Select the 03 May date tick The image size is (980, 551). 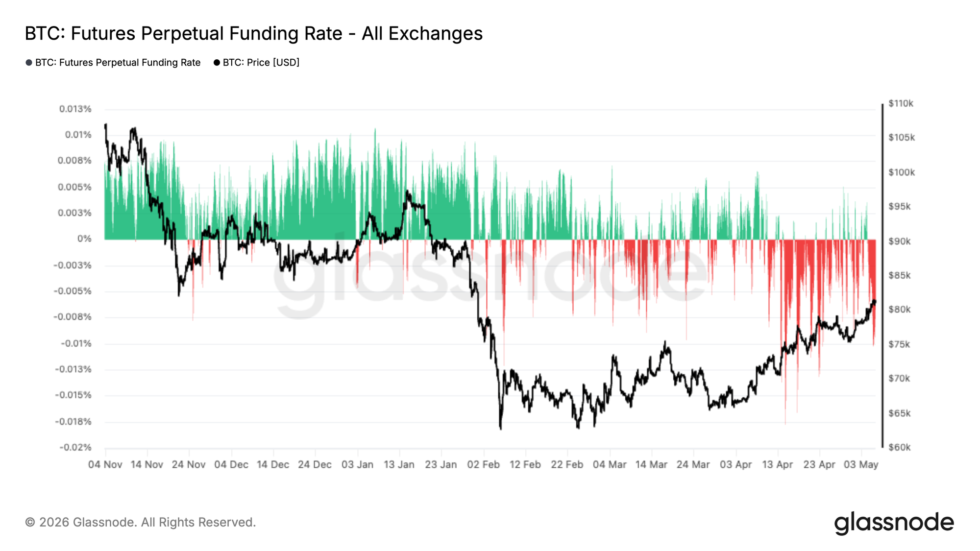861,464
